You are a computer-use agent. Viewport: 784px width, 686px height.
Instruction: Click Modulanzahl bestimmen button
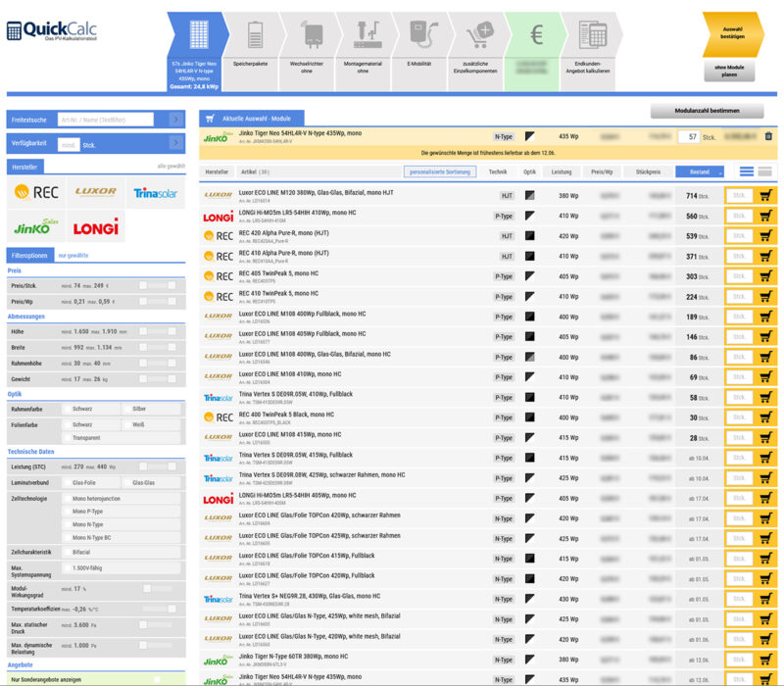click(x=707, y=111)
